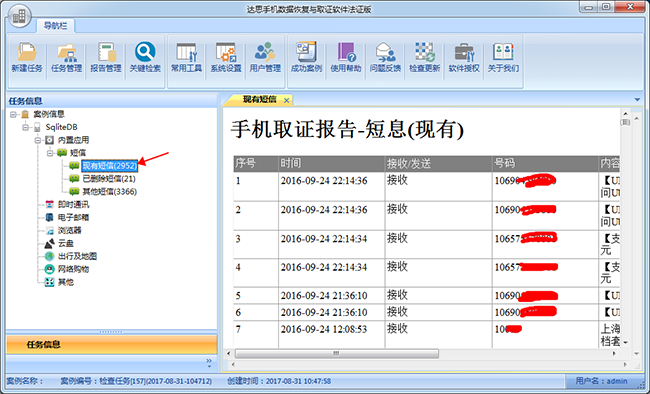Click the 序号 column header
This screenshot has height=394, width=650.
(255, 163)
